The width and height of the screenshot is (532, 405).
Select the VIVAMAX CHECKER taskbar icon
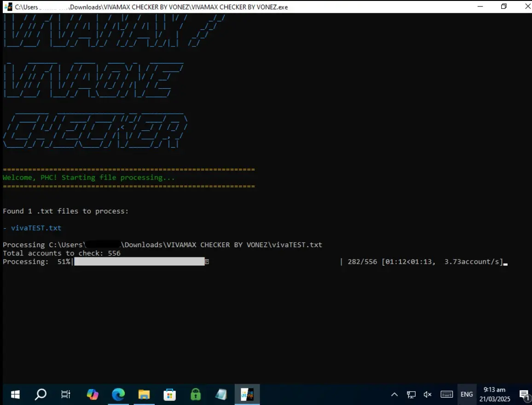[247, 394]
